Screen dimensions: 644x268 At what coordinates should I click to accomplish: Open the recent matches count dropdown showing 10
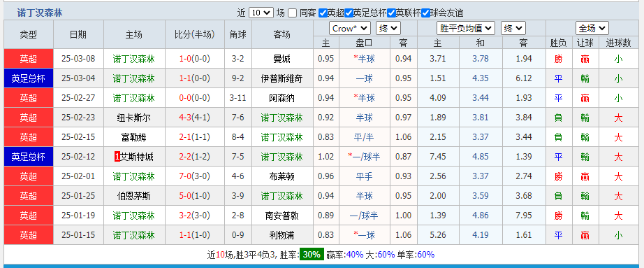point(261,13)
